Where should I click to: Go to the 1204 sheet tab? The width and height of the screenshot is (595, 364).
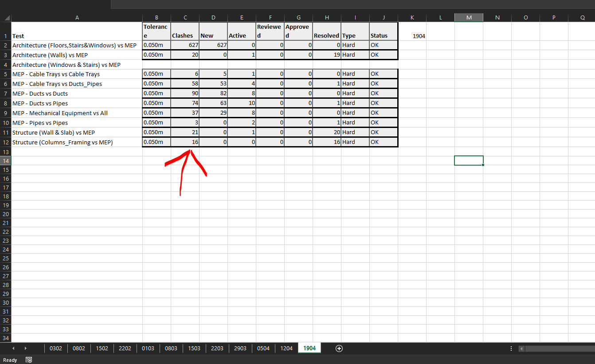tap(286, 349)
